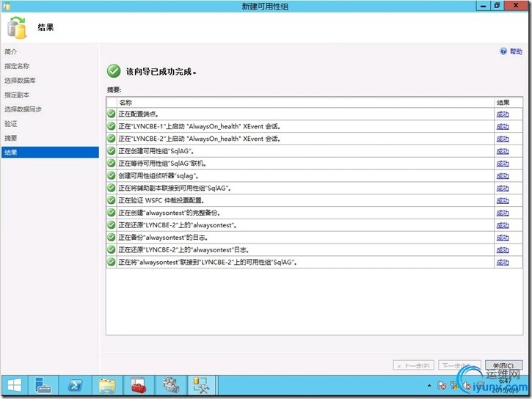
Task: Open 成功 link for 正在还原 alwaysontest database row
Action: point(503,225)
